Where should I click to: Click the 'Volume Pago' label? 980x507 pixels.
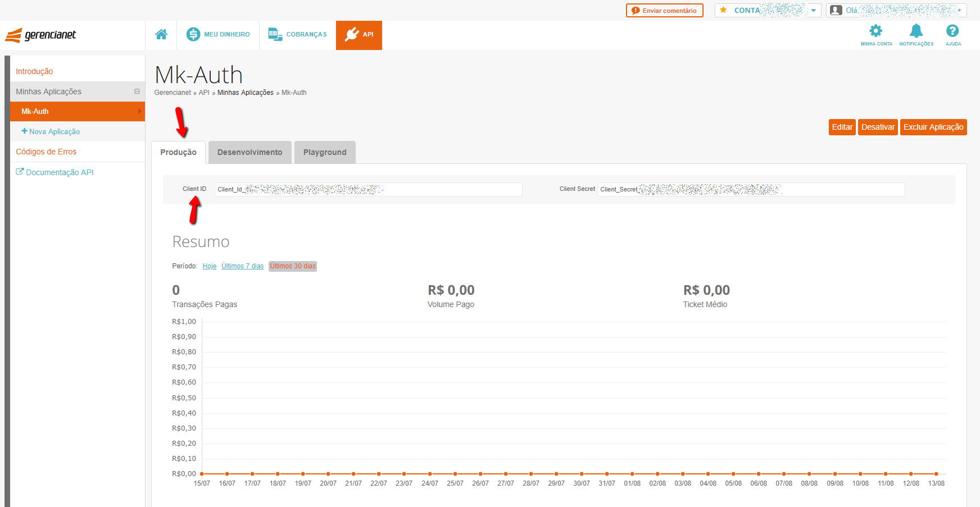tap(451, 304)
